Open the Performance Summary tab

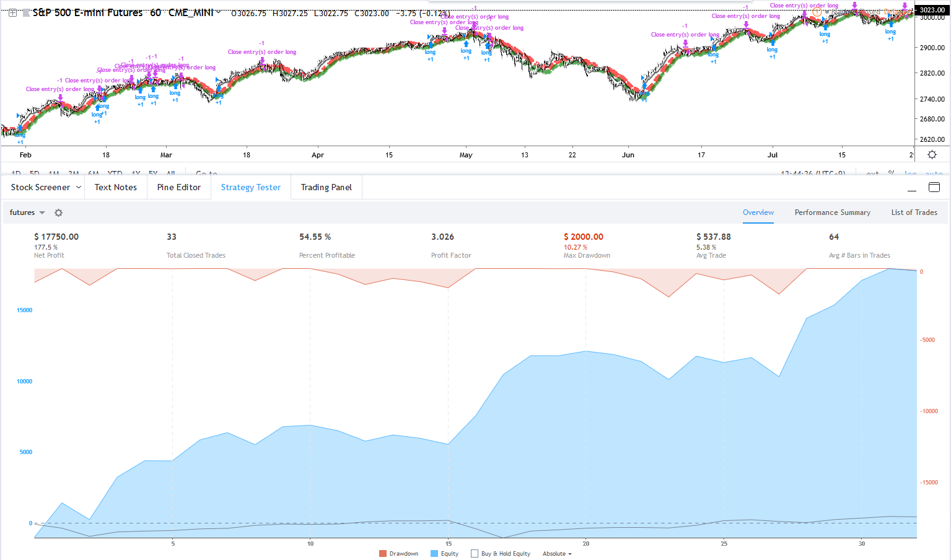tap(832, 212)
